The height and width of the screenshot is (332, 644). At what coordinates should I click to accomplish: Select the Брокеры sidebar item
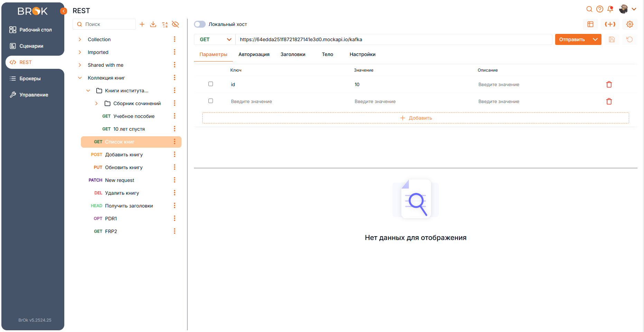tap(30, 79)
